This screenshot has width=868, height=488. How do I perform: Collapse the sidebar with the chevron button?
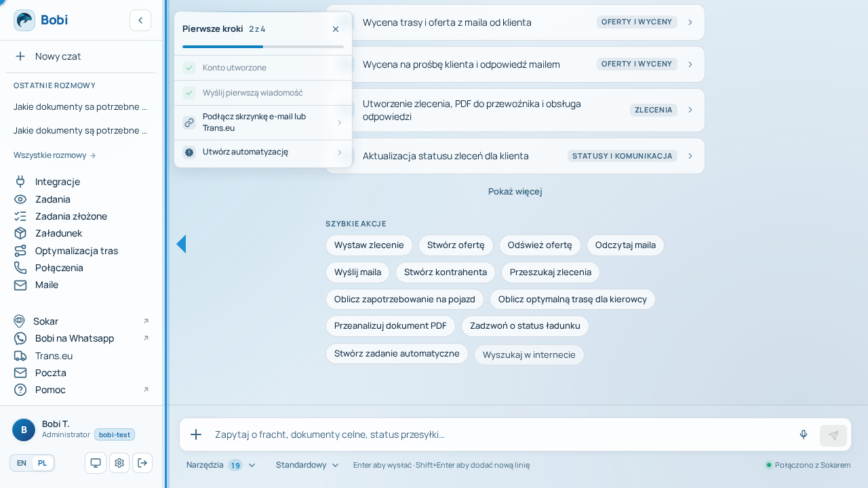(x=140, y=20)
